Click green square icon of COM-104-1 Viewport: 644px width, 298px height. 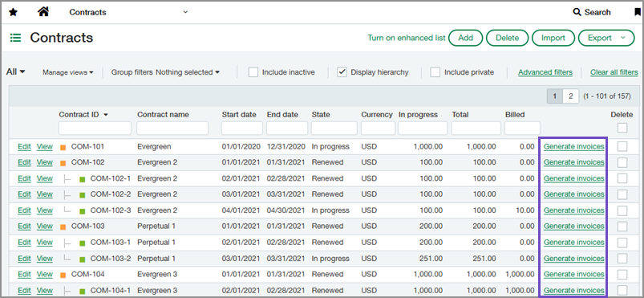82,291
